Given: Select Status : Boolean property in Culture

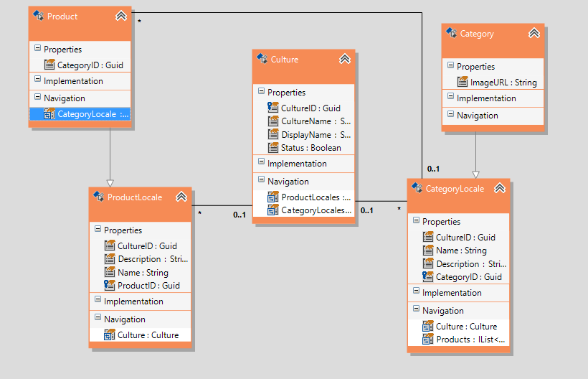Looking at the screenshot, I should click(304, 148).
